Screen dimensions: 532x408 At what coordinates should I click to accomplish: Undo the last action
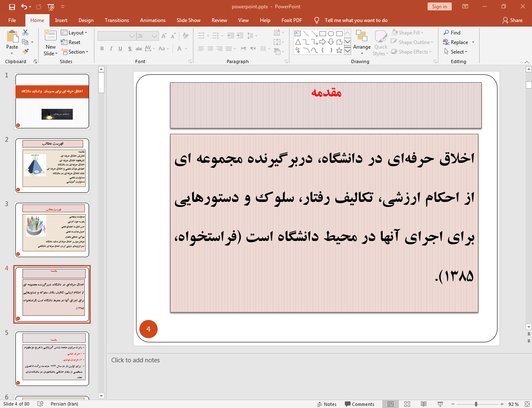(25, 7)
